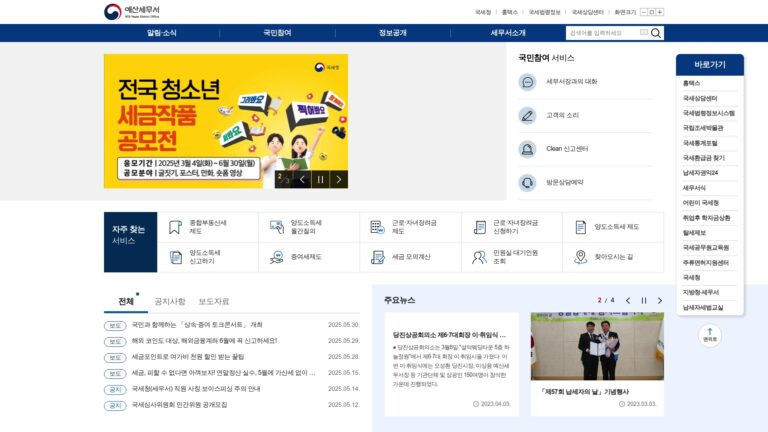
Task: Click the search magnifier icon
Action: click(x=656, y=33)
